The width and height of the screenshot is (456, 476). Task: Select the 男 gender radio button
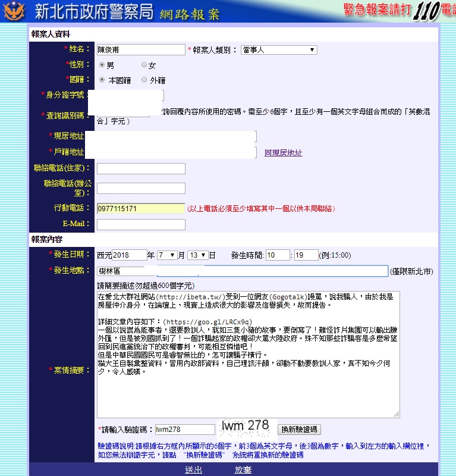(102, 65)
